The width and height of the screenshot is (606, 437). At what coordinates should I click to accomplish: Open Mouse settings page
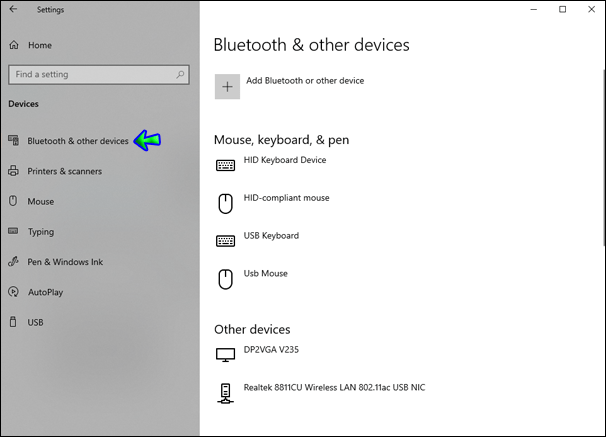point(41,201)
